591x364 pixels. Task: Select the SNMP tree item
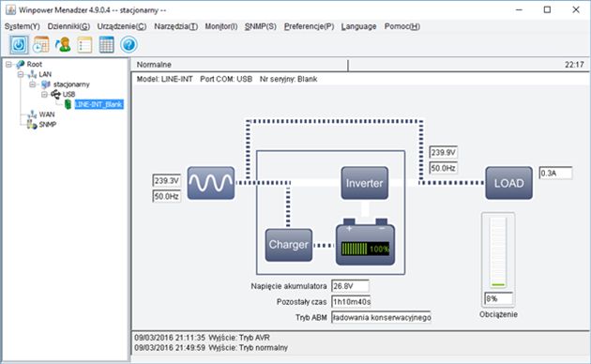[x=48, y=125]
